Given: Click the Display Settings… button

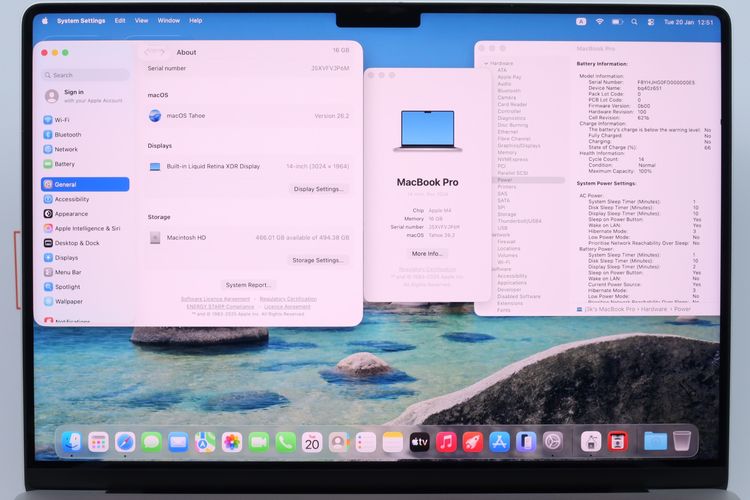Looking at the screenshot, I should (319, 189).
